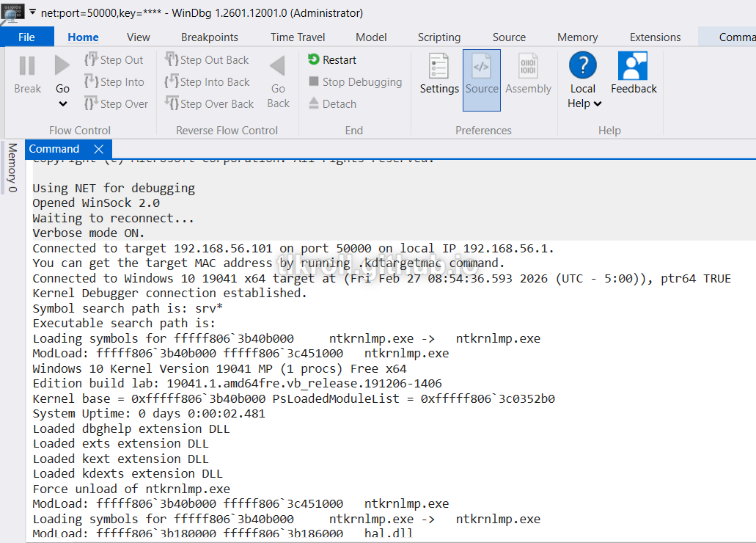Toggle Assembly mode preference

pos(528,67)
